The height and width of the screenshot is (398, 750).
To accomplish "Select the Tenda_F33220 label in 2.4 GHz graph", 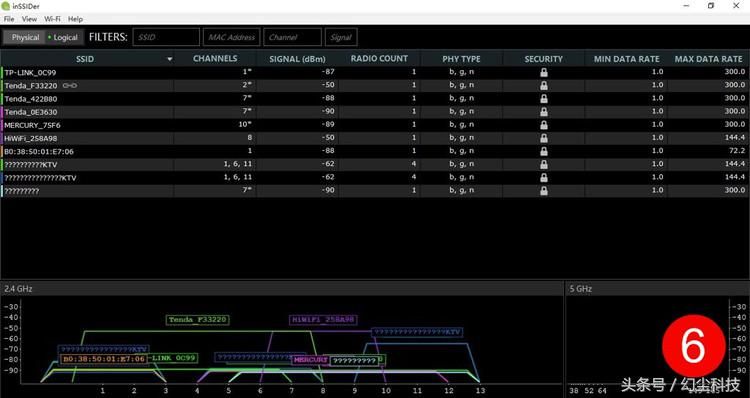I will [x=198, y=320].
